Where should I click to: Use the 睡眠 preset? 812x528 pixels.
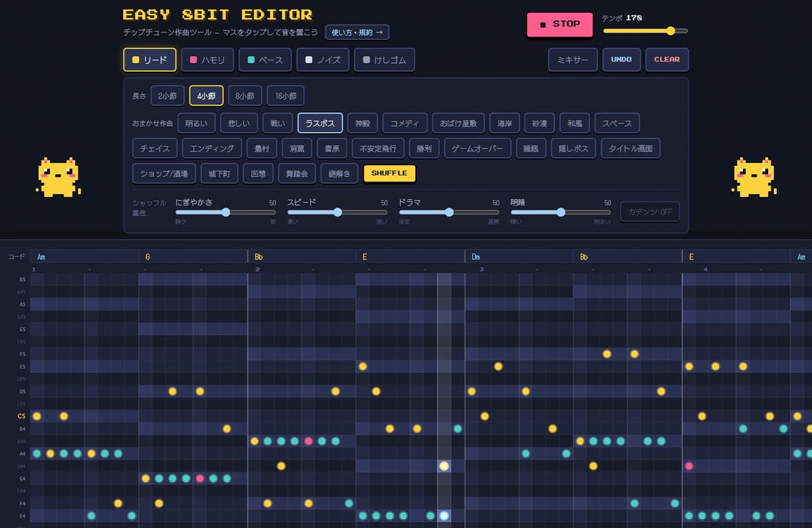tap(531, 148)
